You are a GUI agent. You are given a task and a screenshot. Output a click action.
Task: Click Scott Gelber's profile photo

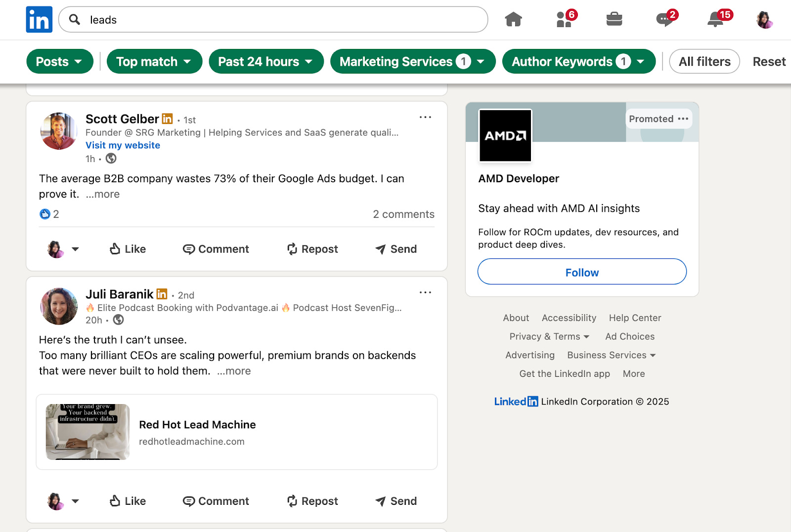(59, 131)
